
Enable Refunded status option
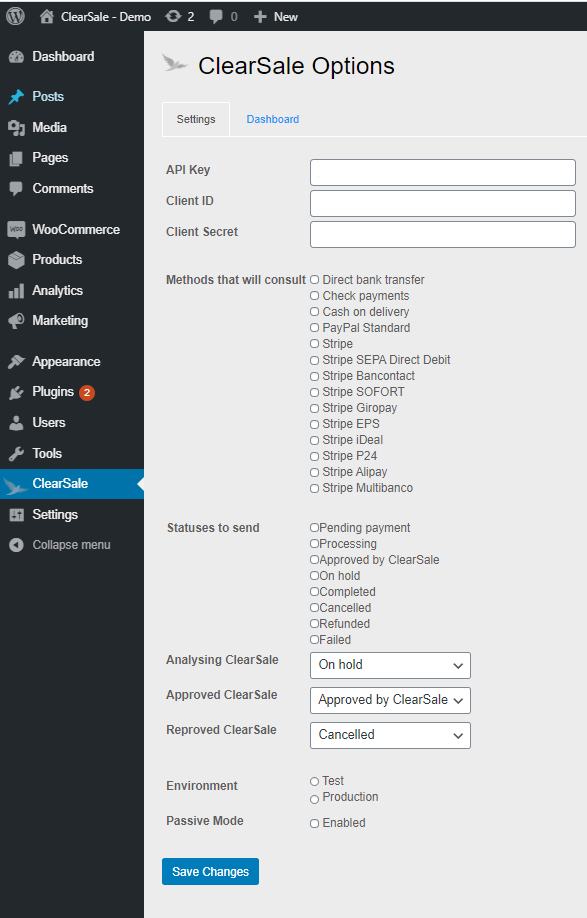314,624
